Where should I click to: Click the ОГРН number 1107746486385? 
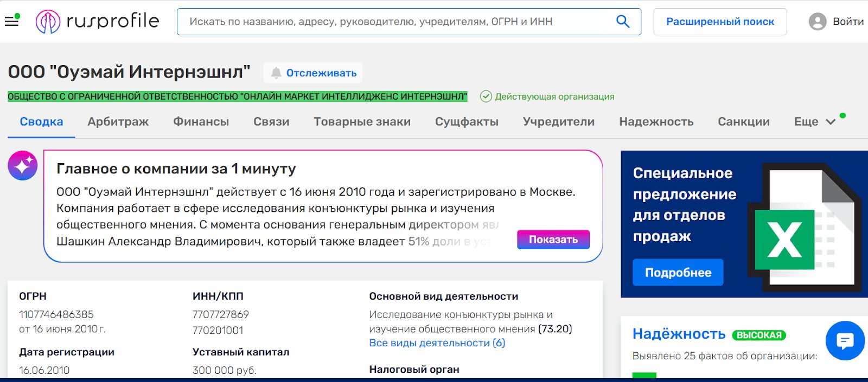tap(56, 314)
